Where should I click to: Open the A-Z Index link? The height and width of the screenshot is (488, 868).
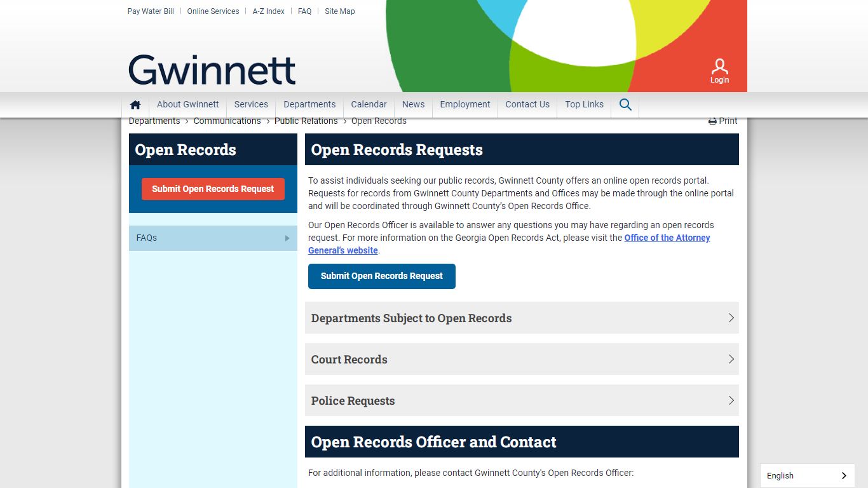(269, 11)
